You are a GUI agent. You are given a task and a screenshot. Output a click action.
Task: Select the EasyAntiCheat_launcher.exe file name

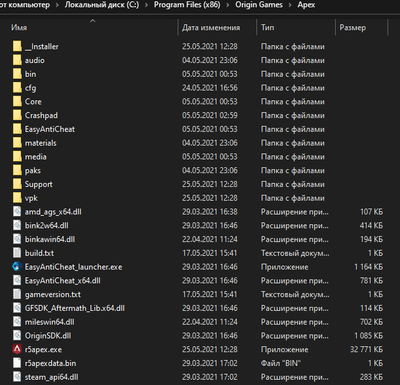[73, 267]
